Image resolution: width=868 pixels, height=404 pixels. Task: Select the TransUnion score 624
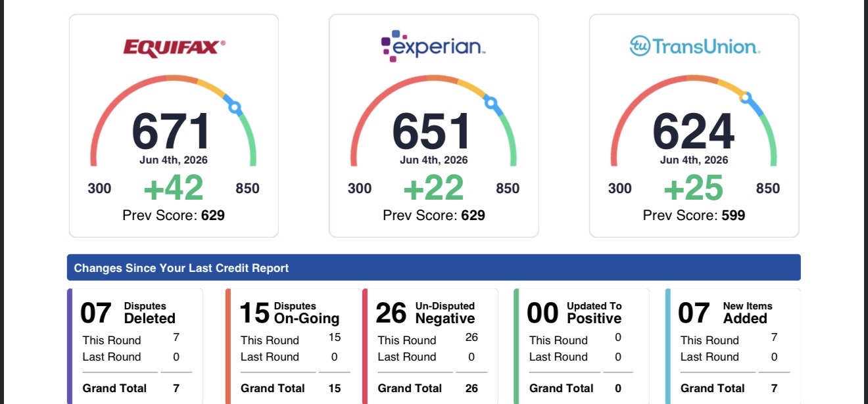click(693, 132)
